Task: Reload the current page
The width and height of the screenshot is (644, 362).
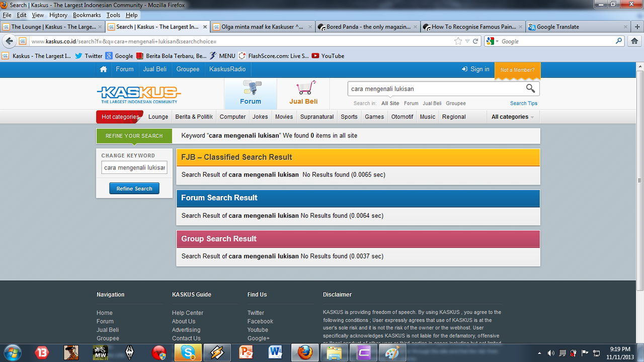Action: pyautogui.click(x=475, y=41)
